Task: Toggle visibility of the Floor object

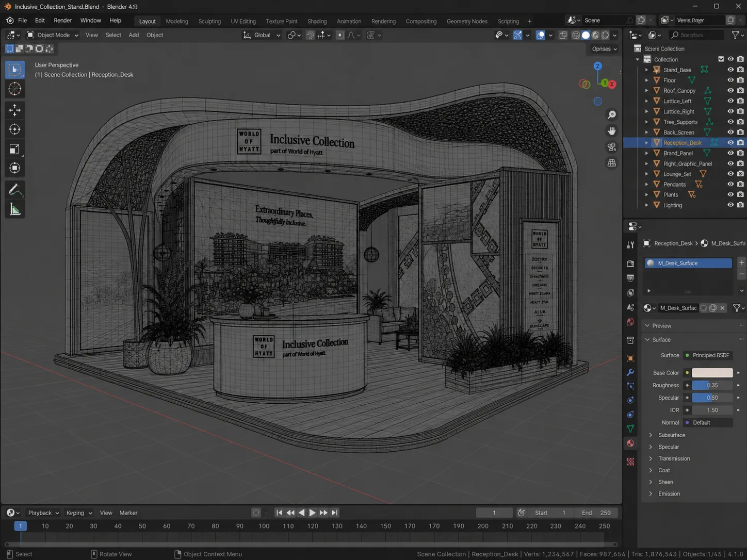Action: click(x=730, y=80)
